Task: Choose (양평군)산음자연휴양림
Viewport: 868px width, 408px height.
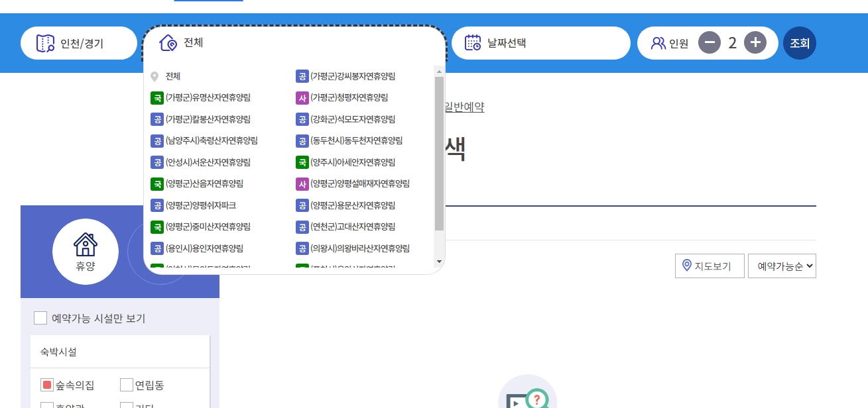Action: click(204, 183)
